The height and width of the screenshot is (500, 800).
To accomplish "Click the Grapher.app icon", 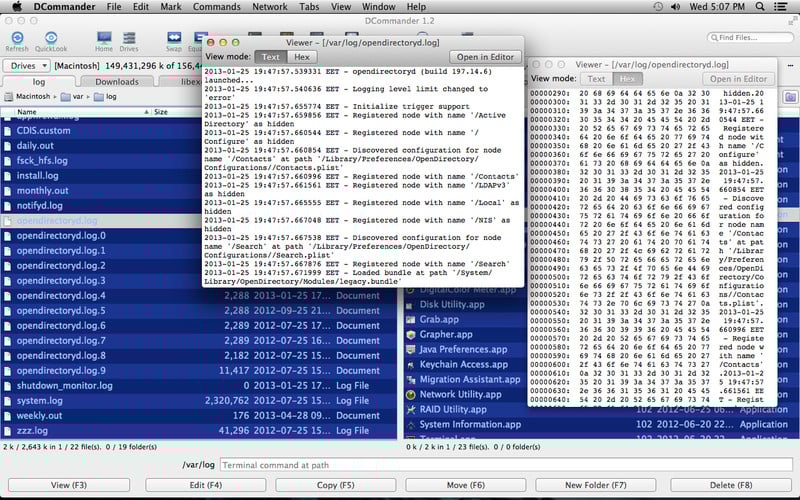I will click(x=410, y=335).
